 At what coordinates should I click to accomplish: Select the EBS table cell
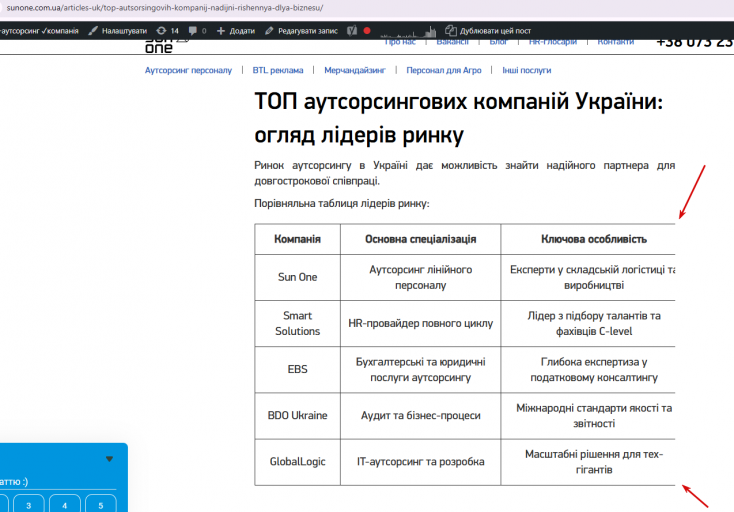pyautogui.click(x=297, y=369)
